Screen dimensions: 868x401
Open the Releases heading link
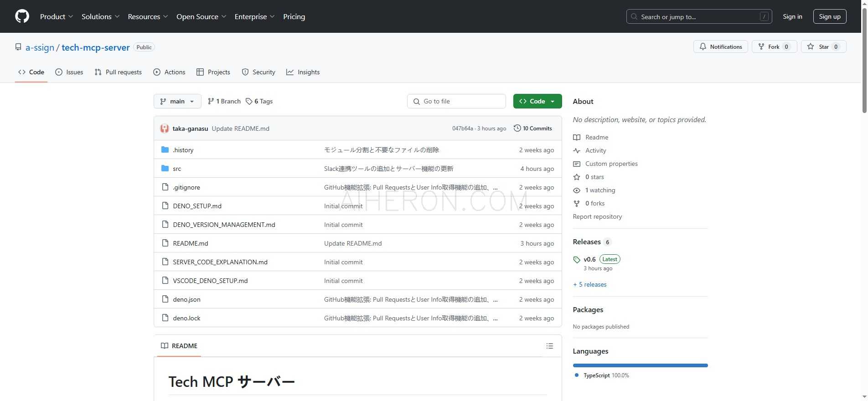(587, 242)
